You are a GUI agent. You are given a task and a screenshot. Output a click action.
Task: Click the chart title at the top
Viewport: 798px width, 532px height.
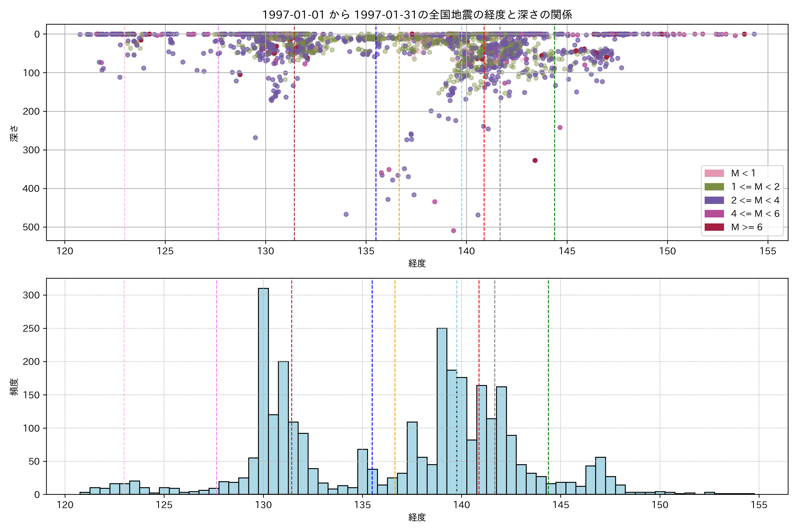point(417,15)
